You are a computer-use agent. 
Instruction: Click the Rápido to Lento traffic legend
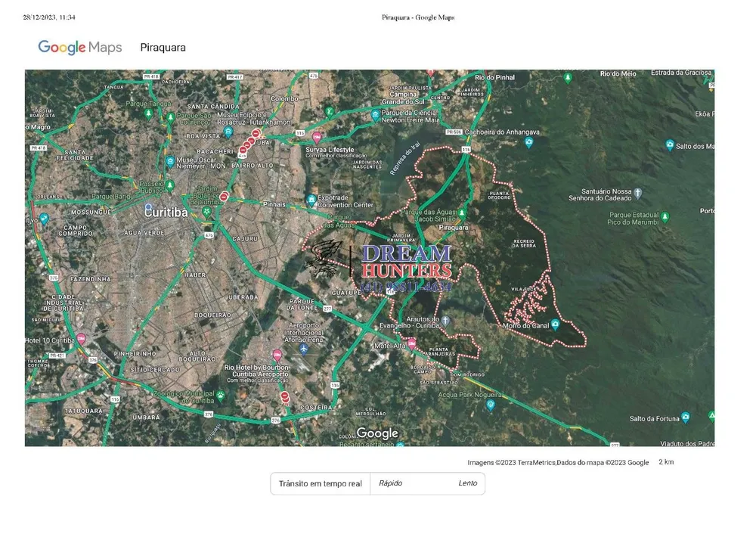[428, 483]
